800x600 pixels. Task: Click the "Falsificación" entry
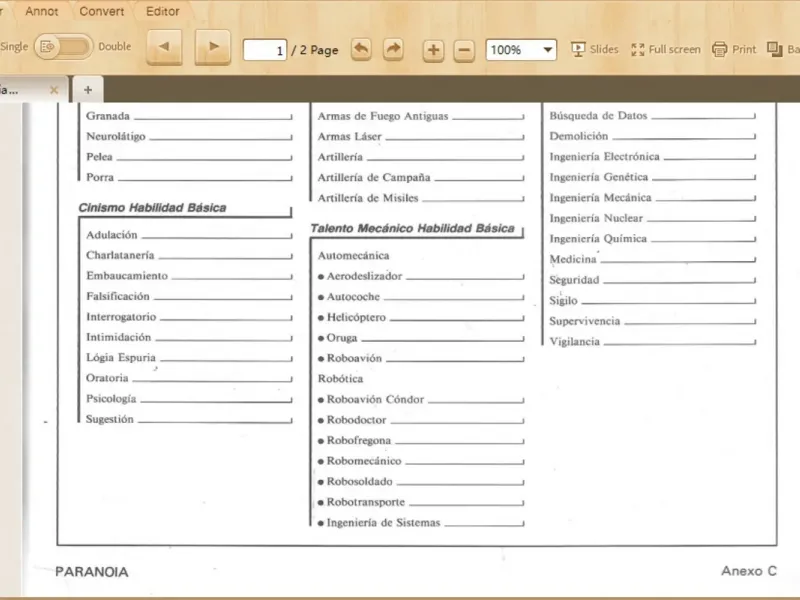(189, 296)
